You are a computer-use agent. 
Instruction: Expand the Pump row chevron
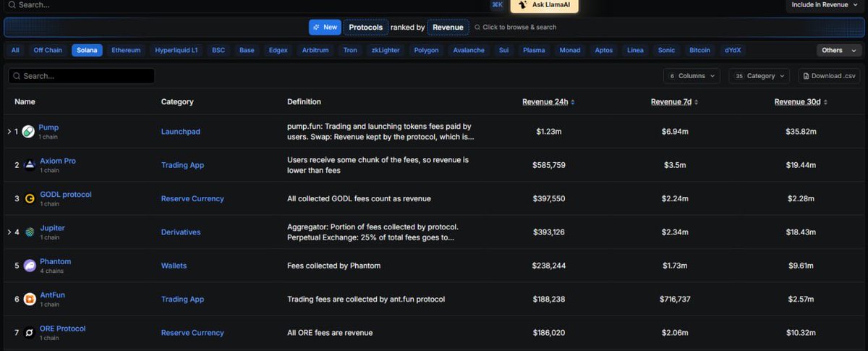pos(9,132)
